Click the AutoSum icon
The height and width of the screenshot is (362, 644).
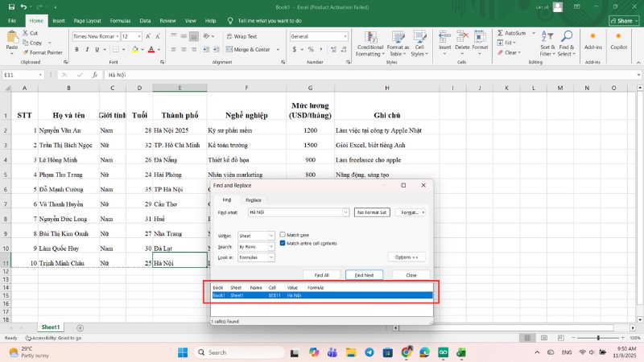501,34
